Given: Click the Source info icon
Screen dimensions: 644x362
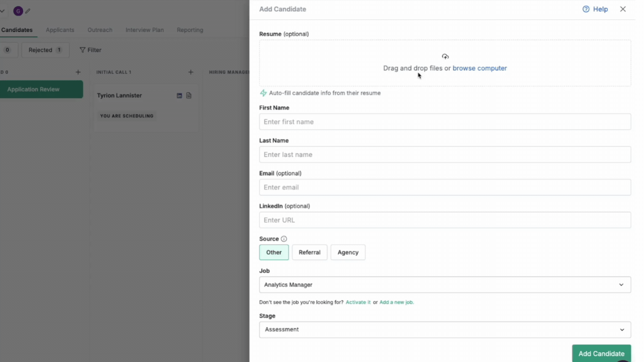Looking at the screenshot, I should click(x=284, y=239).
